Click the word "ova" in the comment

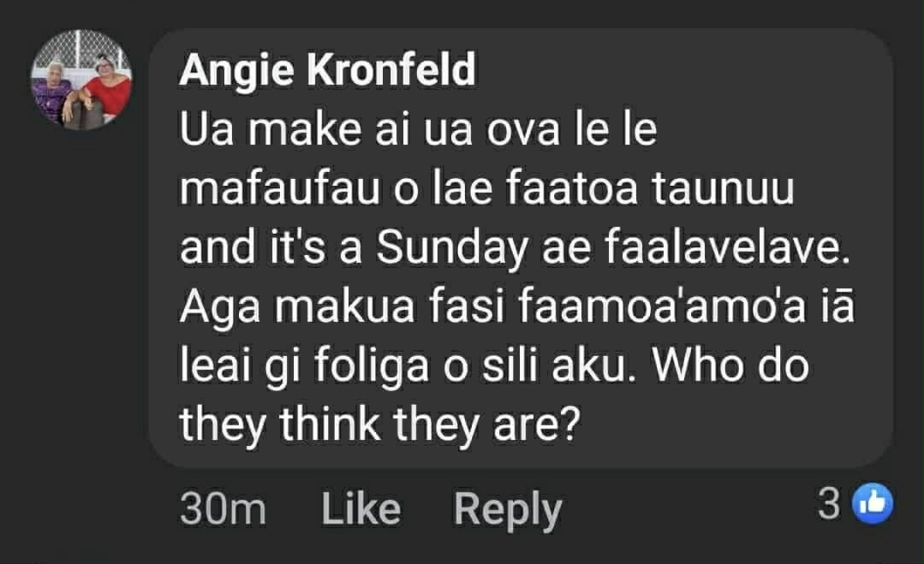[x=523, y=130]
